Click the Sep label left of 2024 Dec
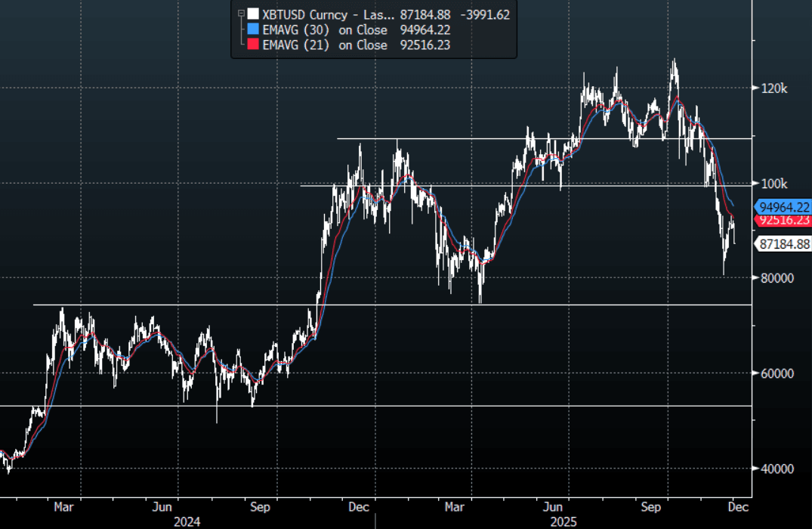812x529 pixels. click(x=260, y=507)
